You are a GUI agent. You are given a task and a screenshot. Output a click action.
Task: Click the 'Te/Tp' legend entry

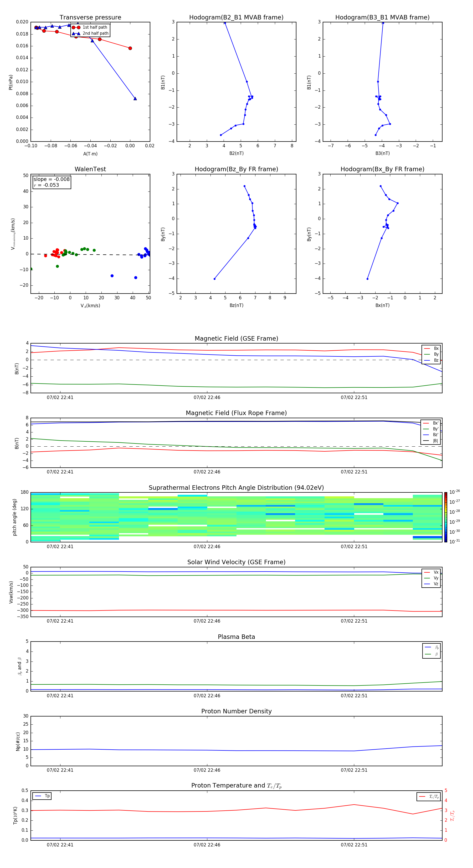tap(429, 796)
